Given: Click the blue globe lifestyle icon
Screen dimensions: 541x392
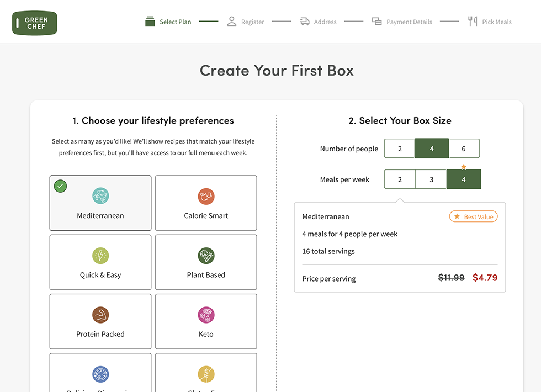Looking at the screenshot, I should (100, 374).
